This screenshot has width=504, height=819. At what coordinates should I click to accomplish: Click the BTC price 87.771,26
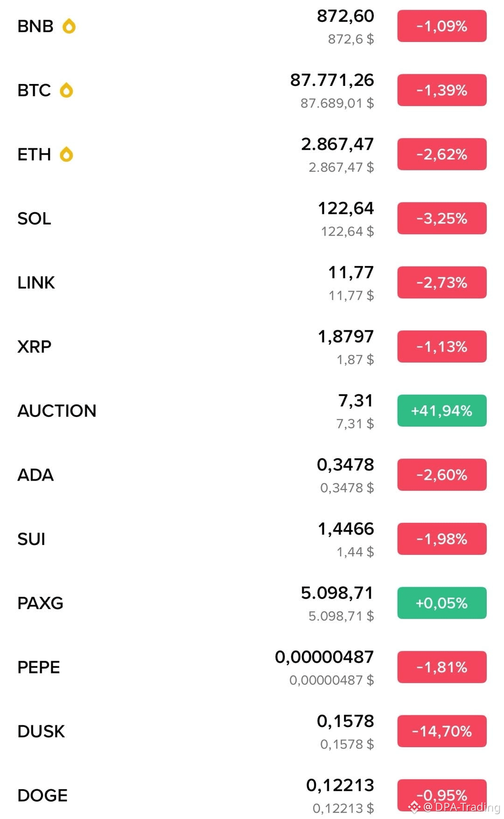point(332,80)
